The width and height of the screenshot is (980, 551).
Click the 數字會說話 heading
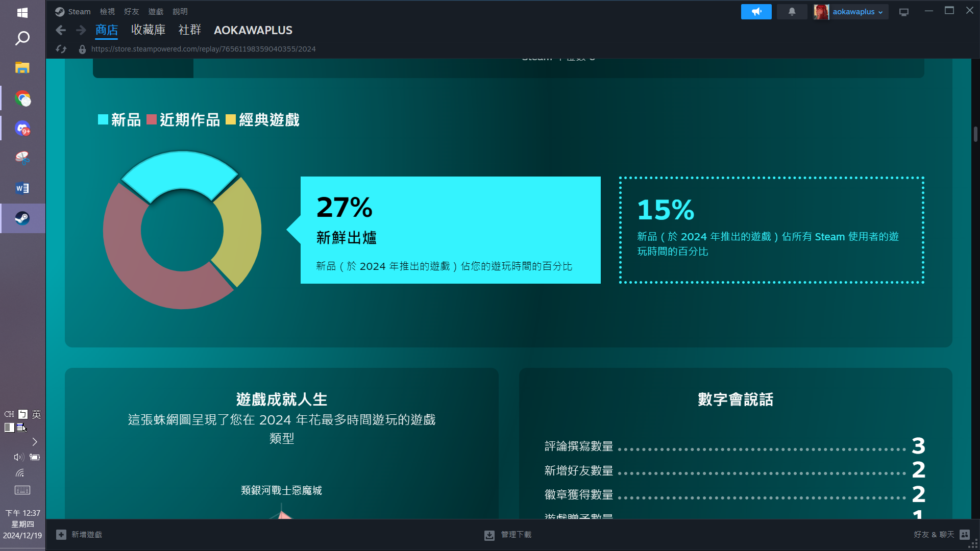[x=736, y=399]
